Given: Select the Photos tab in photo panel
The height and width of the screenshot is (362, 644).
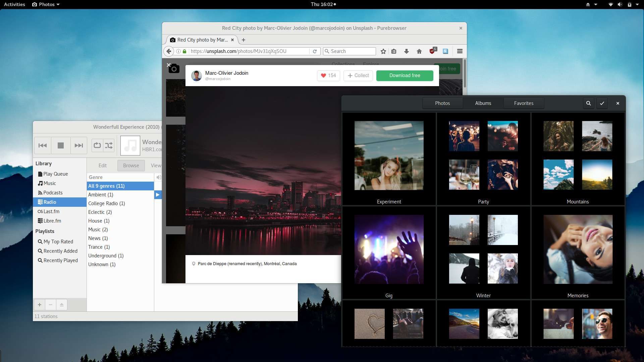Looking at the screenshot, I should [442, 103].
